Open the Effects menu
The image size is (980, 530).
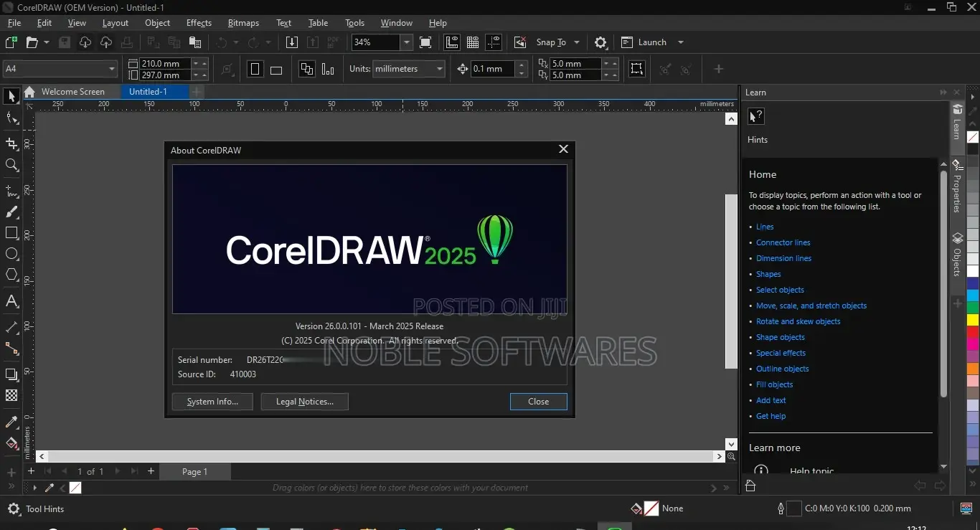pos(199,22)
